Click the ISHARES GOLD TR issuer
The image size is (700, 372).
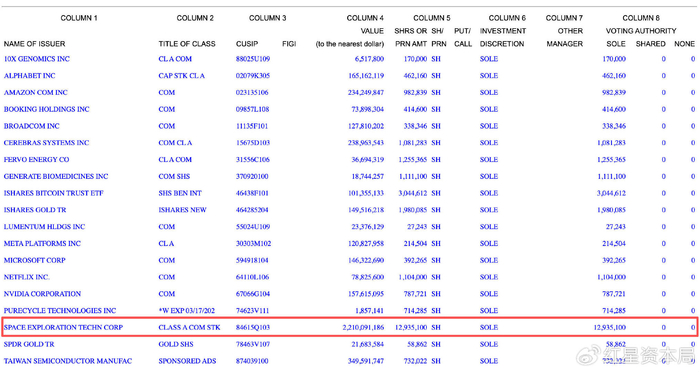pos(35,210)
